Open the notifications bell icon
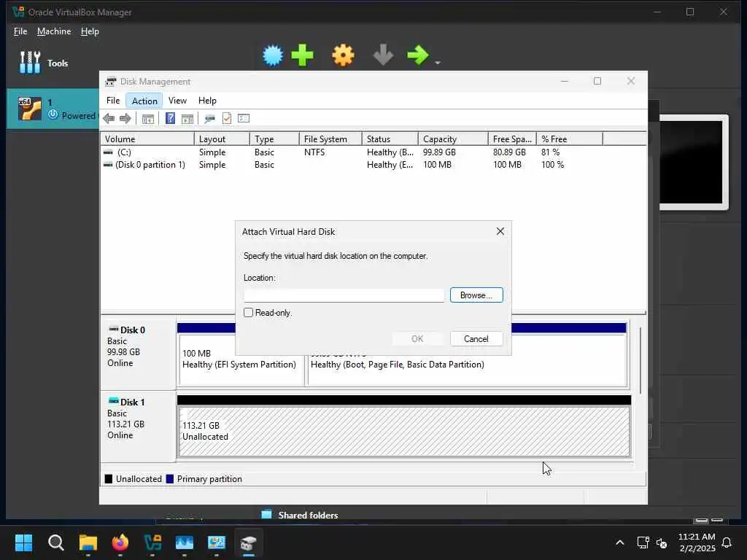Image resolution: width=747 pixels, height=560 pixels. [727, 542]
